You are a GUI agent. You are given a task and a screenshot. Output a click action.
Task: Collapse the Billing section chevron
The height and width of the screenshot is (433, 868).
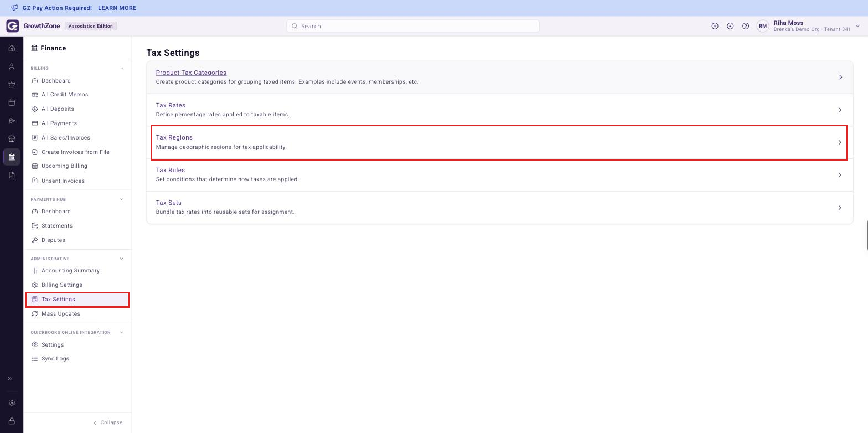tap(122, 69)
